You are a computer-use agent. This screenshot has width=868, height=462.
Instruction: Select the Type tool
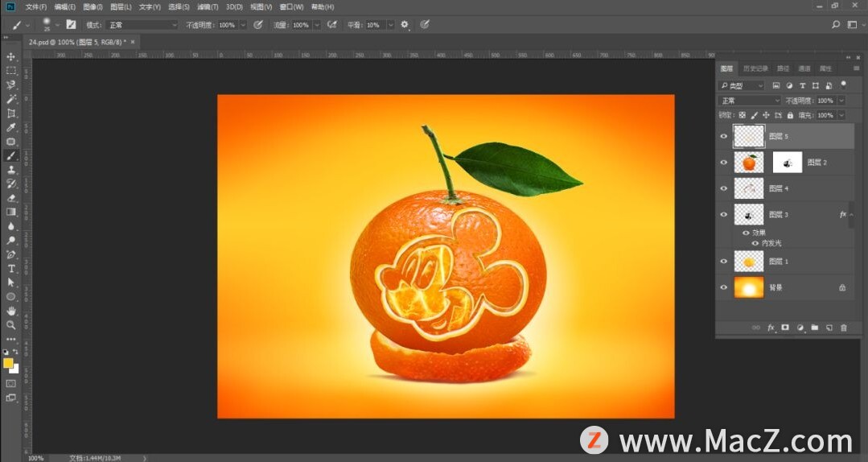coord(10,269)
